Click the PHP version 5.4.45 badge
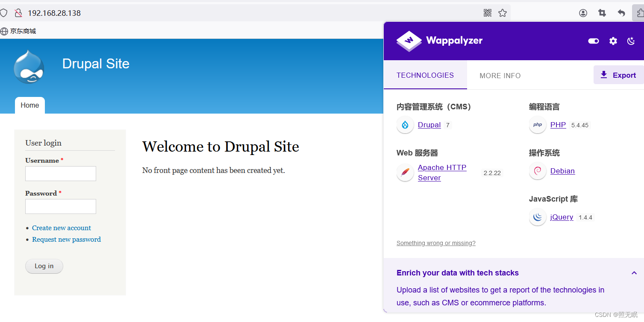Screen dimensions: 644x322 [x=580, y=125]
